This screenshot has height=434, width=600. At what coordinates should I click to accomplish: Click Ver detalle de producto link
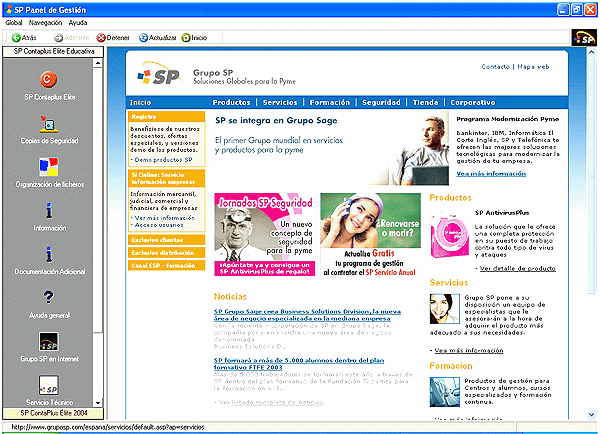(517, 268)
